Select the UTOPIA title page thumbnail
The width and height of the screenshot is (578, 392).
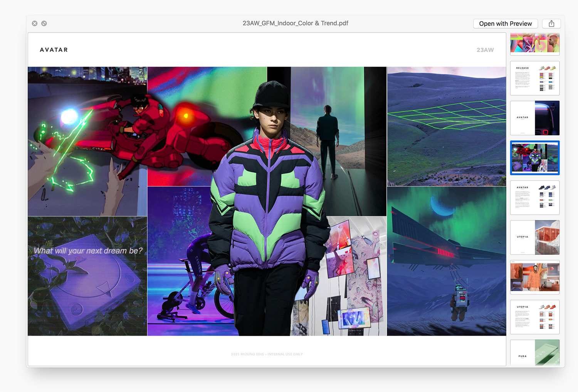click(x=535, y=237)
